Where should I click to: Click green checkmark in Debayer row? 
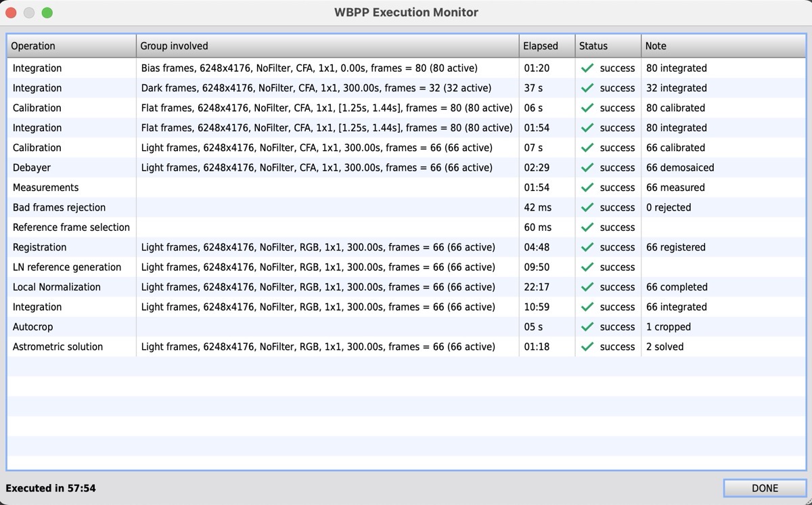(x=587, y=168)
